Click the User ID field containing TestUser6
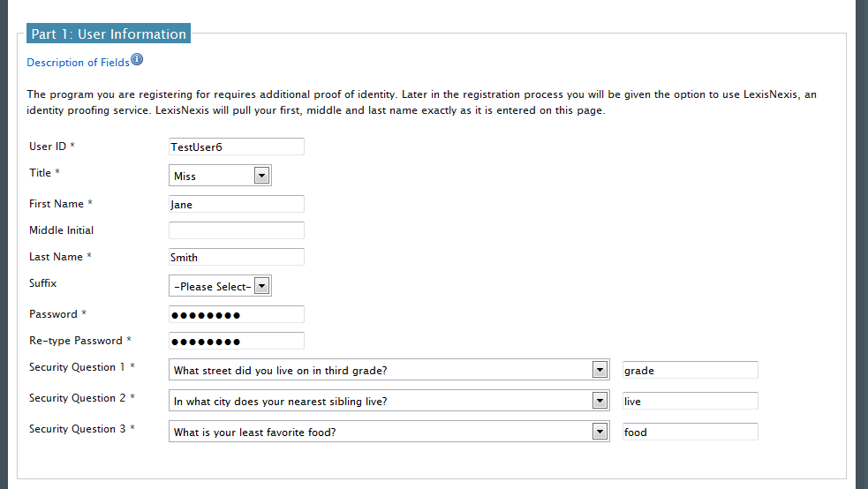This screenshot has width=868, height=489. [x=236, y=147]
